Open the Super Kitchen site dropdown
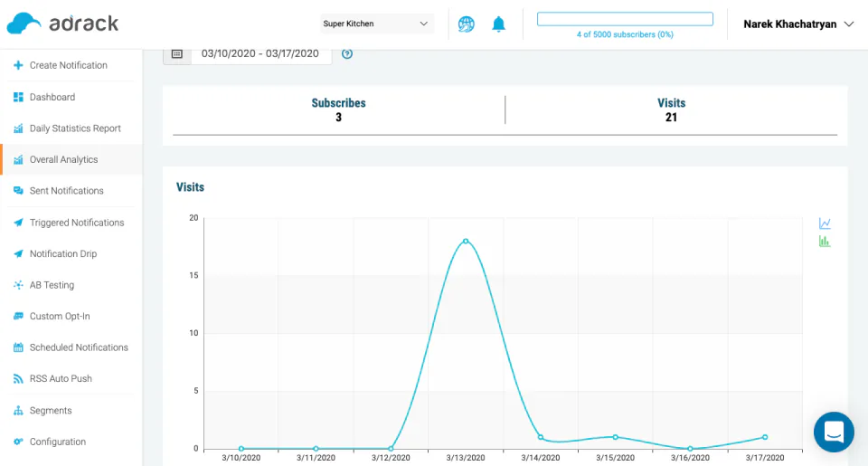 click(x=376, y=24)
